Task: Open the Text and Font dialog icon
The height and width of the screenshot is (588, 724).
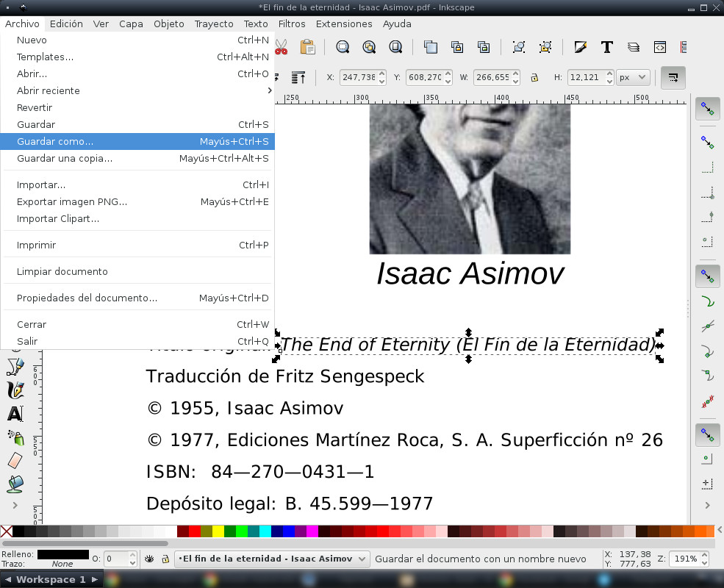Action: click(x=606, y=47)
